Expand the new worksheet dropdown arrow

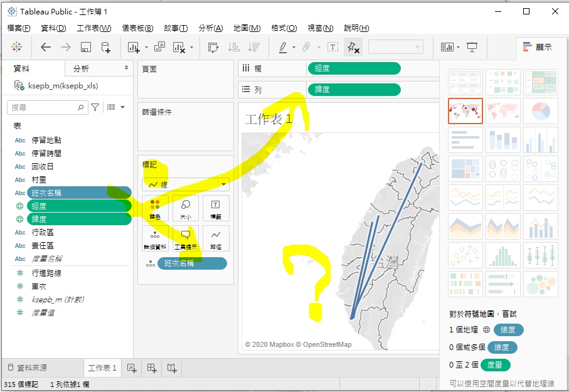coord(146,47)
